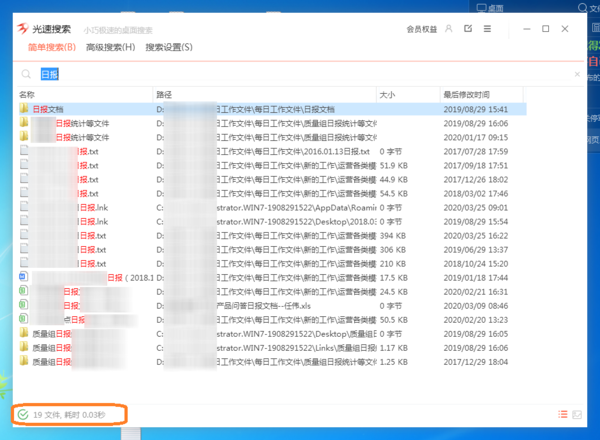
Task: Click file icon of the 394 KB row
Action: pyautogui.click(x=24, y=235)
